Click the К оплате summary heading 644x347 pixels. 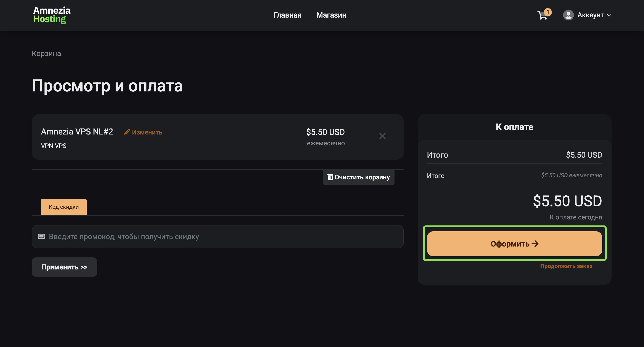pyautogui.click(x=515, y=127)
